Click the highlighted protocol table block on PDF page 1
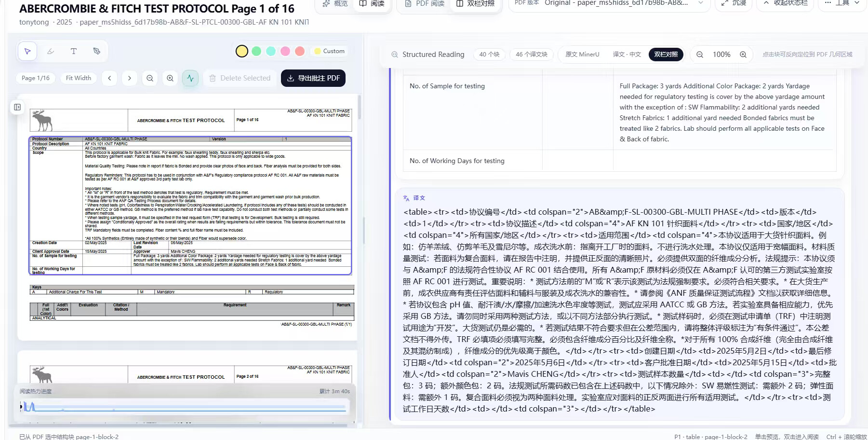Image resolution: width=868 pixels, height=440 pixels. click(x=190, y=206)
